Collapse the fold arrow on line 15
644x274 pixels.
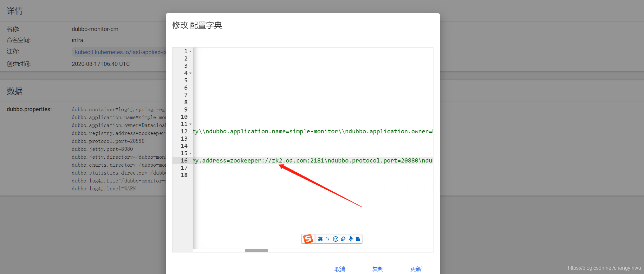point(190,153)
